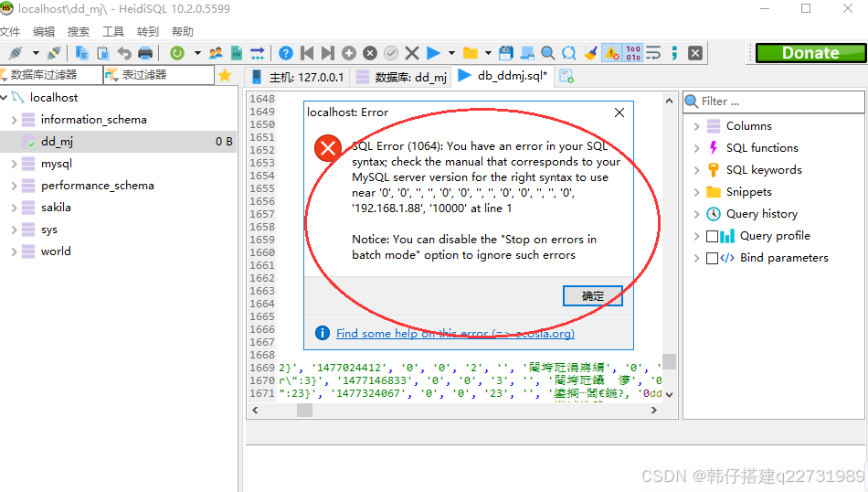Click the green Refresh icon
The image size is (868, 492).
(x=177, y=53)
